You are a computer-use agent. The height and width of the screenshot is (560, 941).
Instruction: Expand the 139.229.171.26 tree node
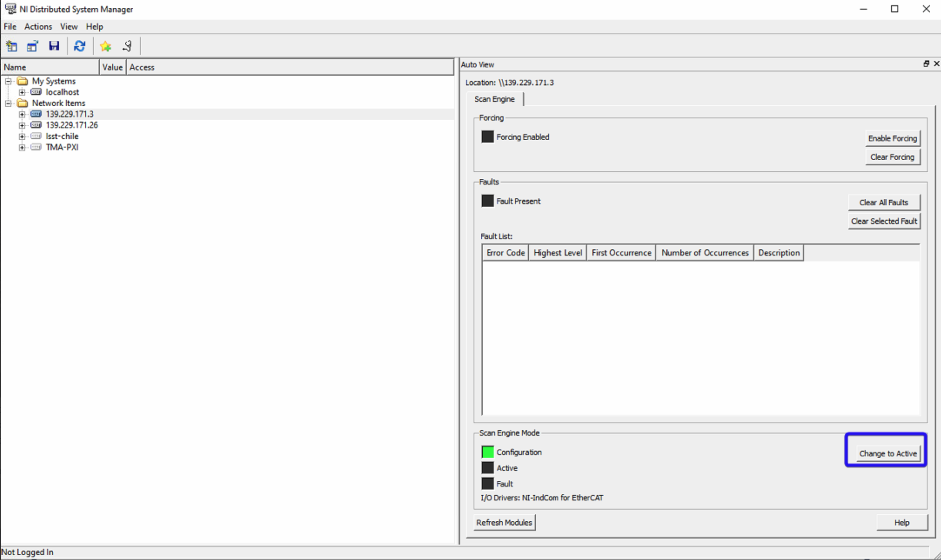[x=22, y=125]
